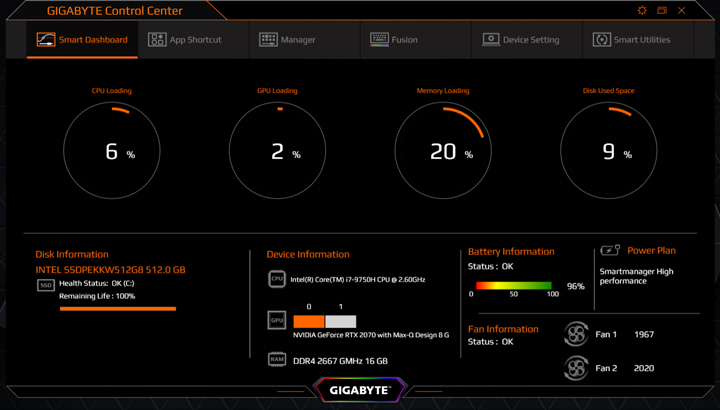Screen dimensions: 720x410
Task: Open the Smart Dashboard tab
Action: pyautogui.click(x=82, y=40)
